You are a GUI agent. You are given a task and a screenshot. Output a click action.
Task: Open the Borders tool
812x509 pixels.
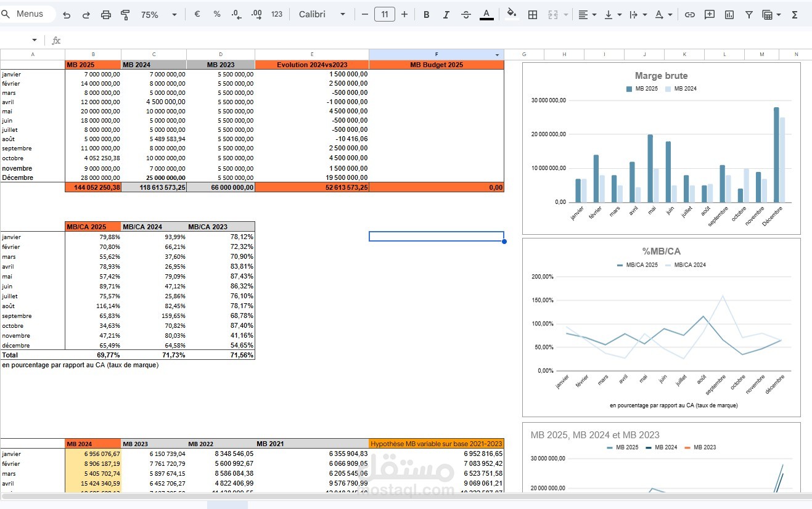click(x=533, y=14)
